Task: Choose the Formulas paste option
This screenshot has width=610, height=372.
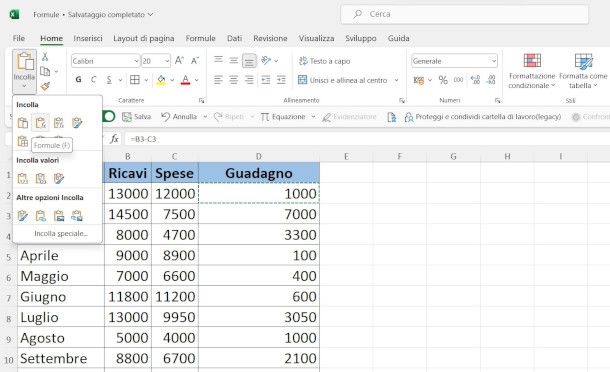Action: (41, 123)
